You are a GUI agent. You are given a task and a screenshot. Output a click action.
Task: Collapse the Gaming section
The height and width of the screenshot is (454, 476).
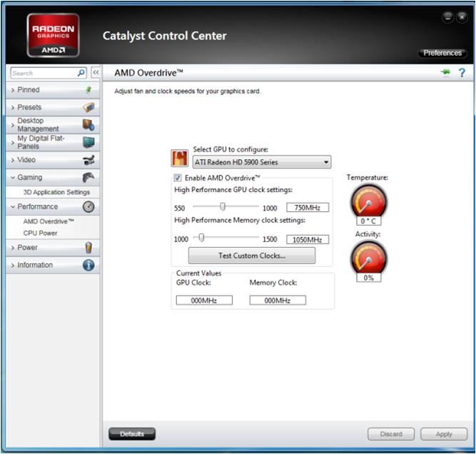click(53, 177)
